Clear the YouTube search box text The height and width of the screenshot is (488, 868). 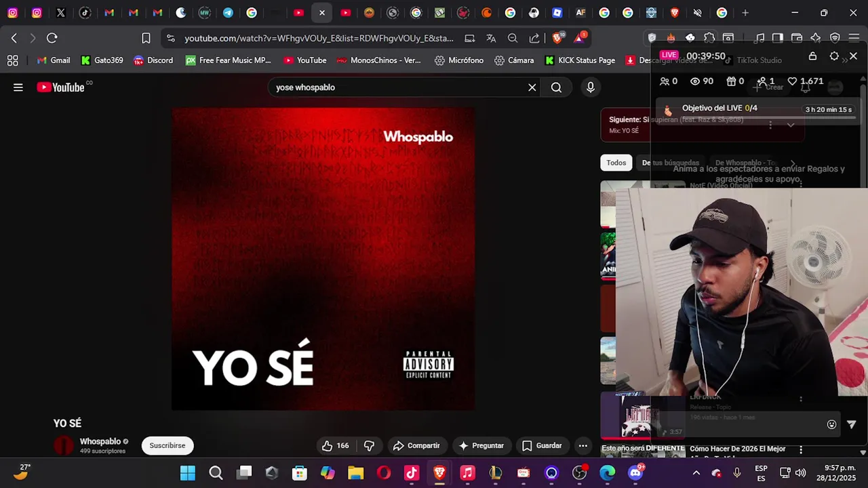532,87
